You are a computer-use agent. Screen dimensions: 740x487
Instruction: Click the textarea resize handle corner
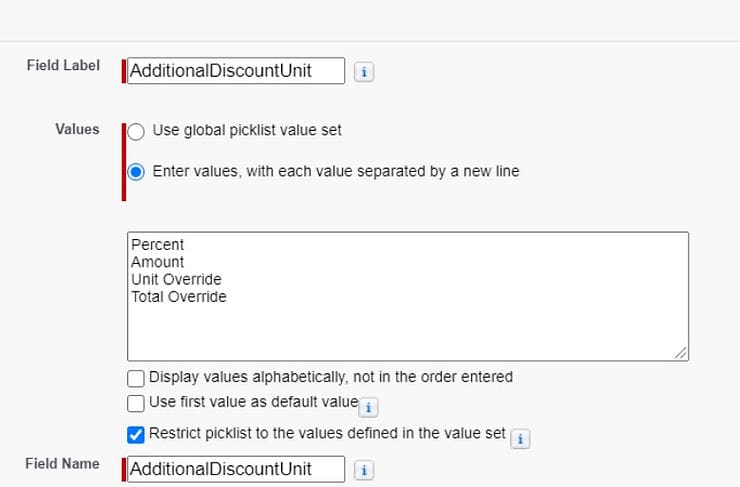point(681,352)
